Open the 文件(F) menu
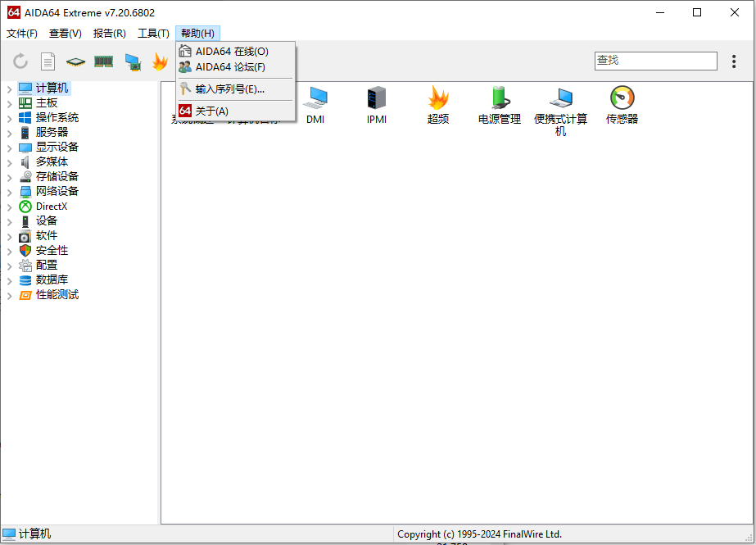 [21, 34]
